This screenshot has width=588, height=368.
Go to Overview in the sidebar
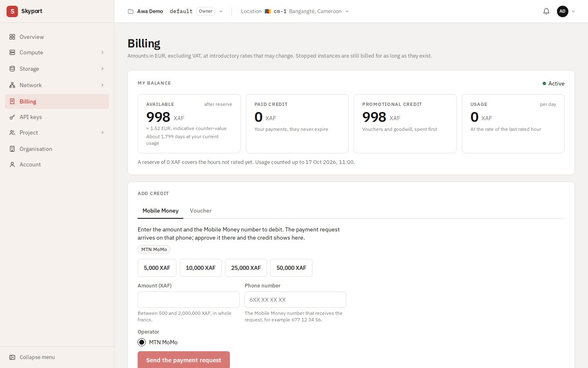point(57,37)
